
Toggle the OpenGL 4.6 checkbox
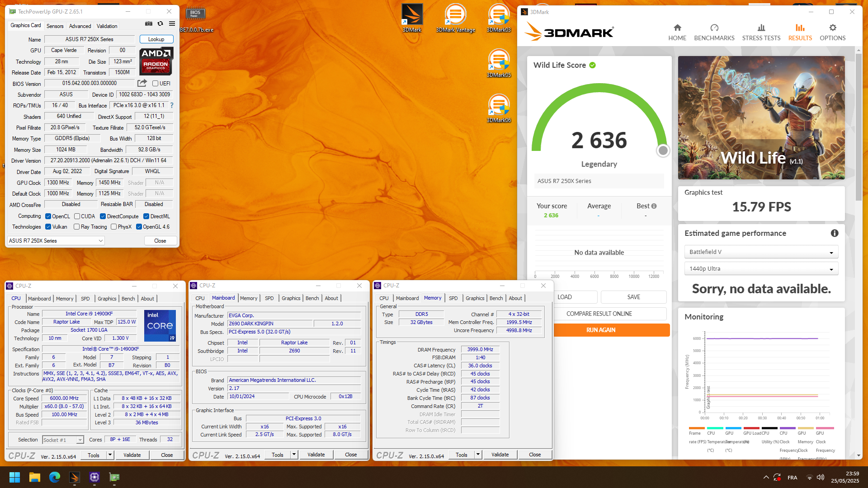pyautogui.click(x=139, y=227)
